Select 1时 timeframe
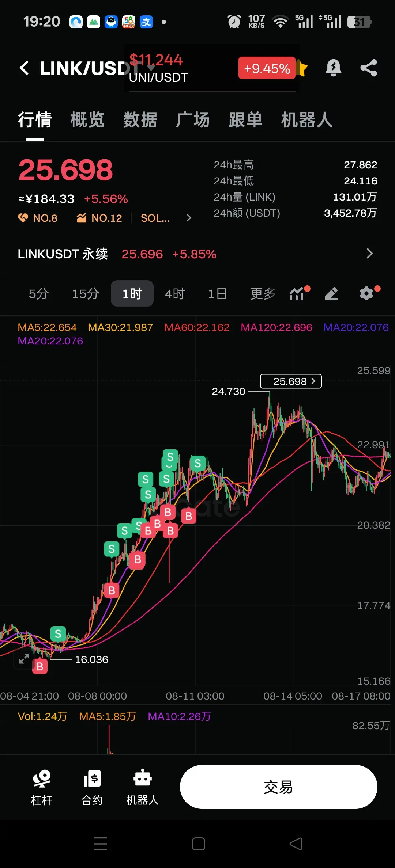This screenshot has height=868, width=395. (x=132, y=293)
